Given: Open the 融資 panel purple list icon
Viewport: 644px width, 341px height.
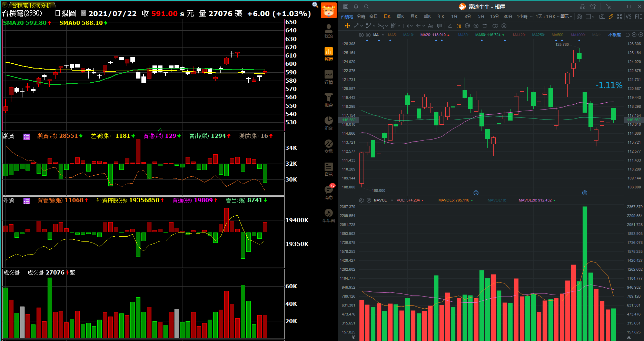Looking at the screenshot, I should coord(27,137).
